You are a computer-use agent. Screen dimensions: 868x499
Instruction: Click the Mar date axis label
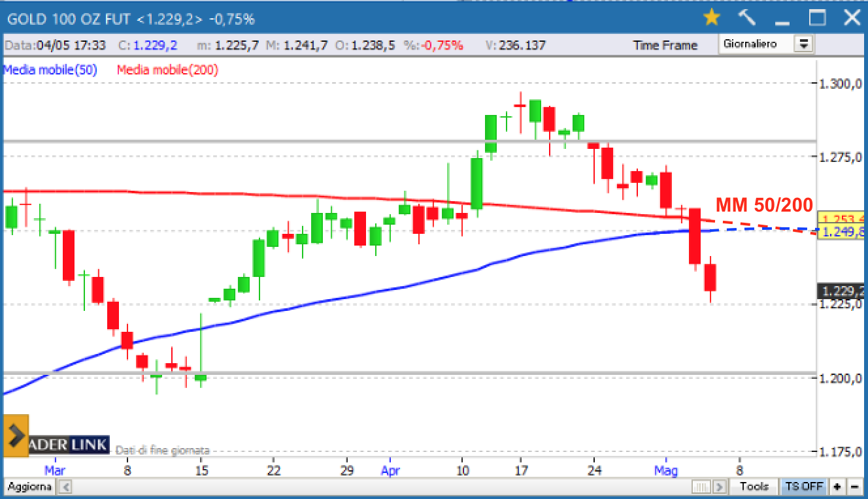tap(55, 470)
